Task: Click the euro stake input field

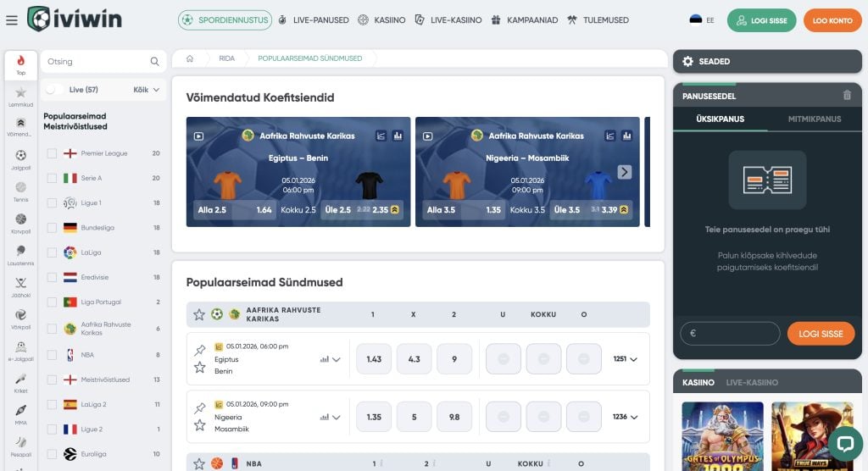Action: (x=729, y=334)
